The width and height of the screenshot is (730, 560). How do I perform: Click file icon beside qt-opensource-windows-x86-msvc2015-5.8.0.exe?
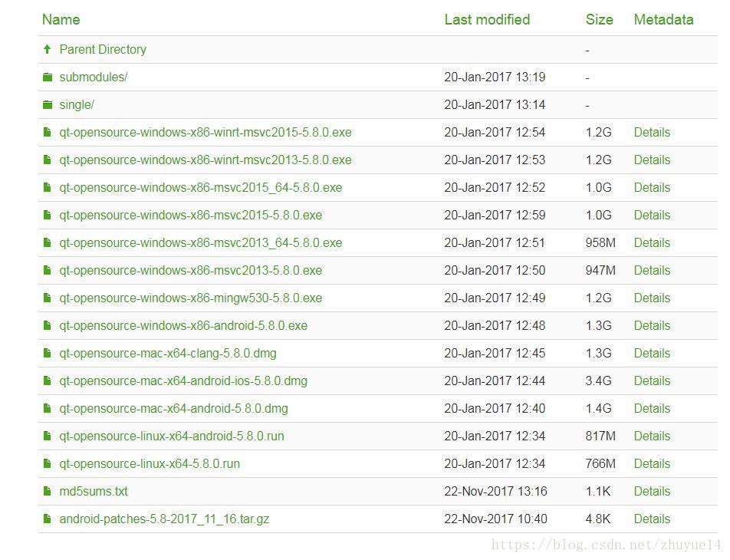pos(47,215)
